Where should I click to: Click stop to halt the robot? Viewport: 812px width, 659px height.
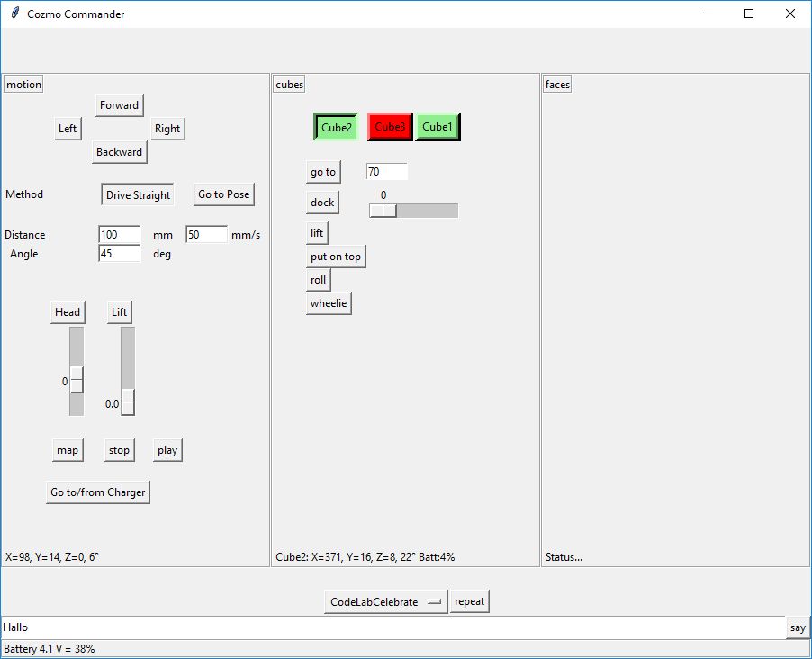119,450
